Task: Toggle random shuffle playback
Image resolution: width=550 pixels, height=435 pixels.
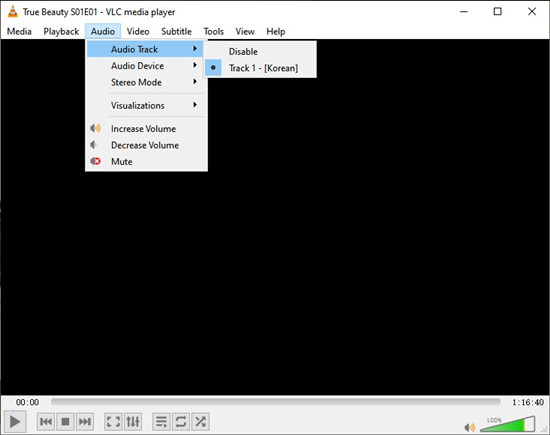Action: point(200,421)
